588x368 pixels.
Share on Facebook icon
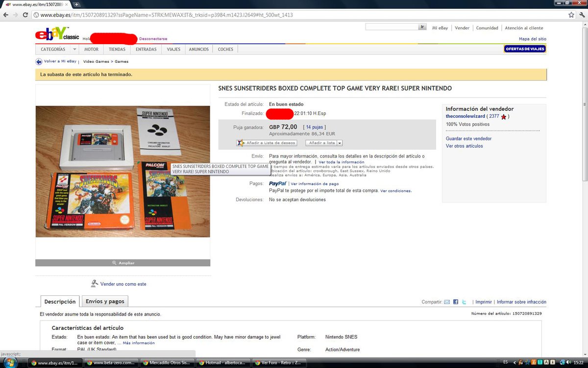tap(456, 302)
